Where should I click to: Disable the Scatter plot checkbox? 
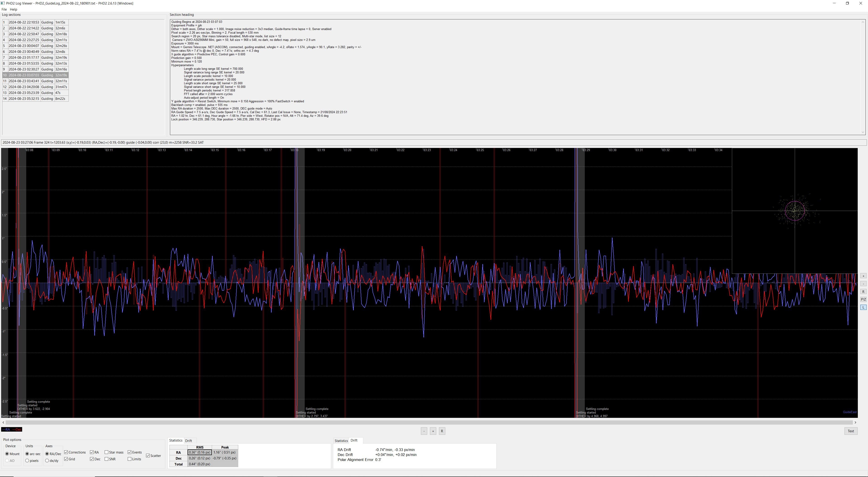148,456
